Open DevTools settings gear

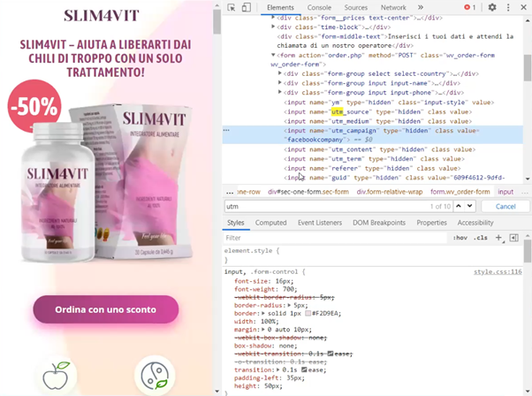[x=492, y=7]
